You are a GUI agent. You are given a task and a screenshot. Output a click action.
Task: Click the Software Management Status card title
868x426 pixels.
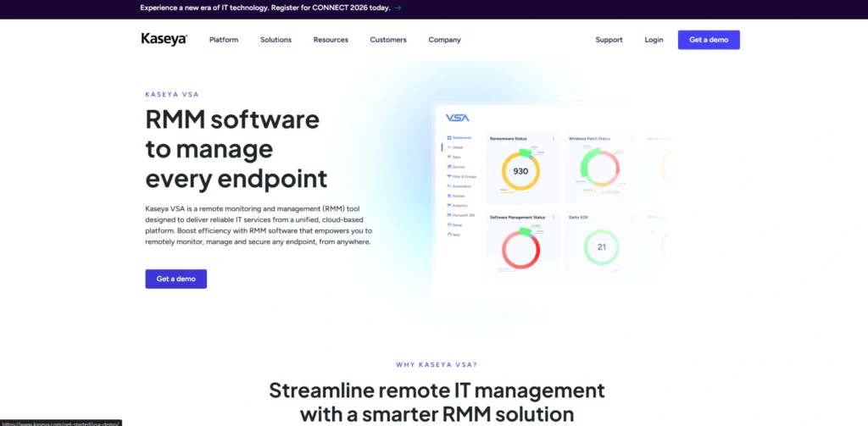[x=518, y=218]
